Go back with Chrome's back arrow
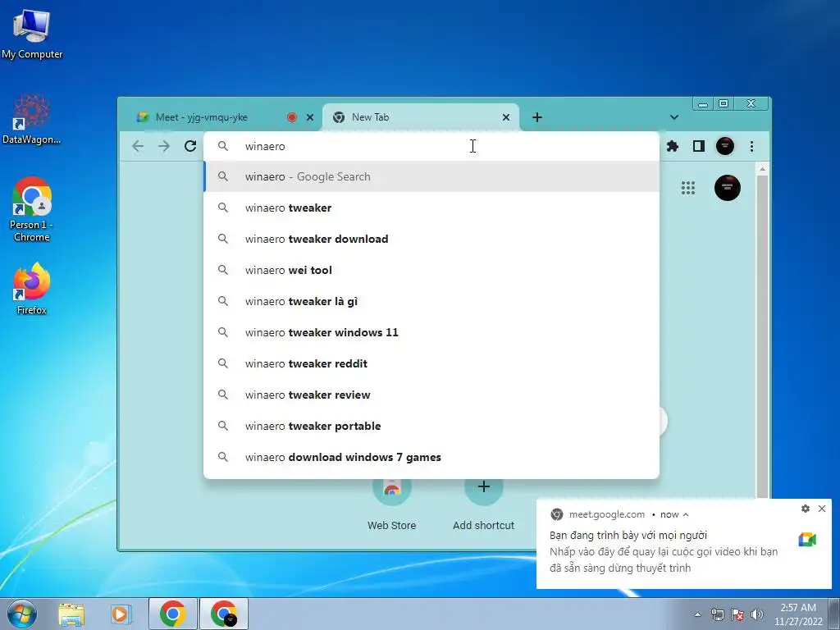 click(138, 146)
